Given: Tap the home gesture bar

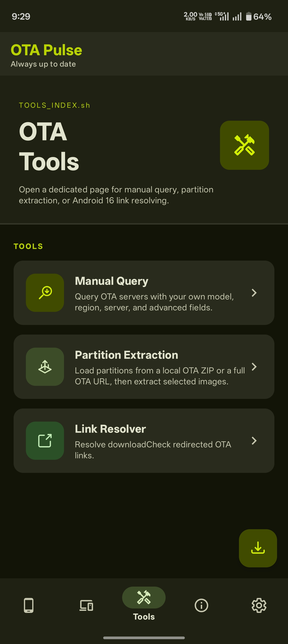Looking at the screenshot, I should pyautogui.click(x=144, y=638).
